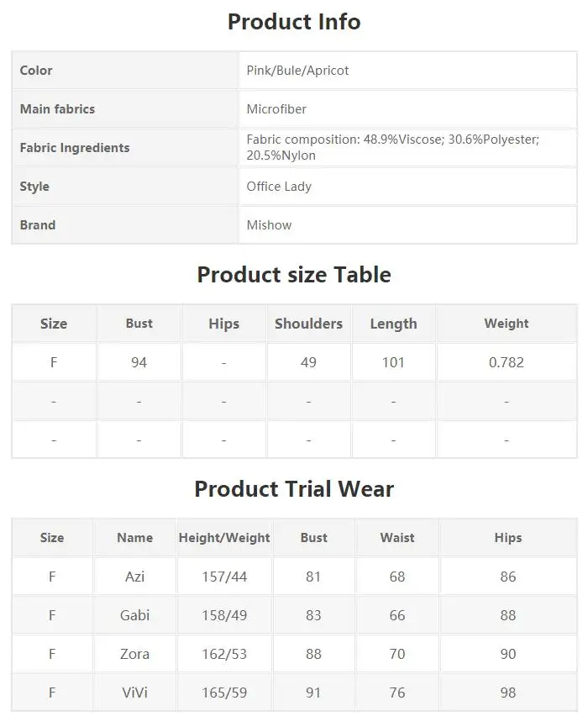
Task: Click the name Azi
Action: (x=135, y=577)
